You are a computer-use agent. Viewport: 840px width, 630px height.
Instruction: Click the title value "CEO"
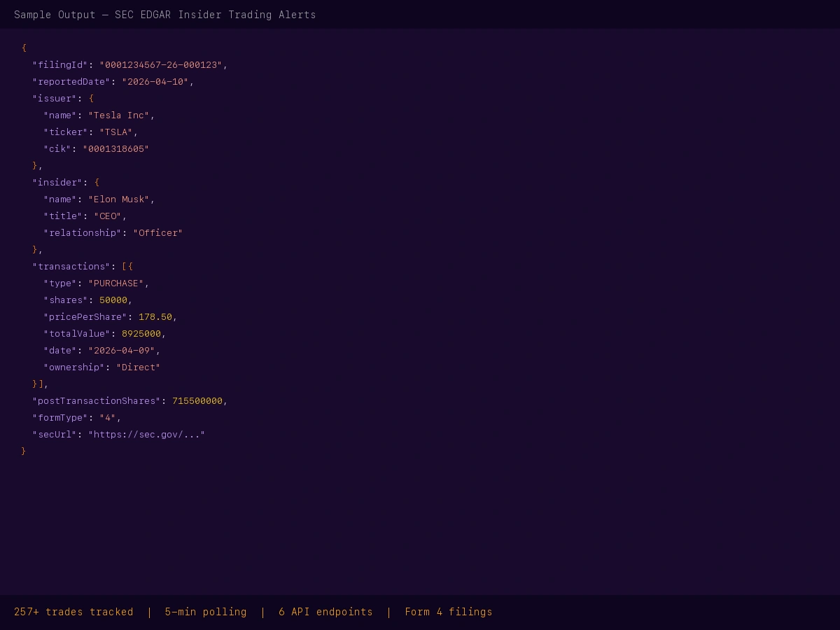[108, 216]
